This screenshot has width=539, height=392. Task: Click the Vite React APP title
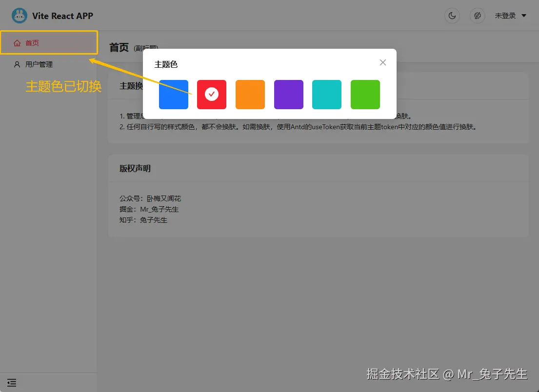click(x=62, y=15)
